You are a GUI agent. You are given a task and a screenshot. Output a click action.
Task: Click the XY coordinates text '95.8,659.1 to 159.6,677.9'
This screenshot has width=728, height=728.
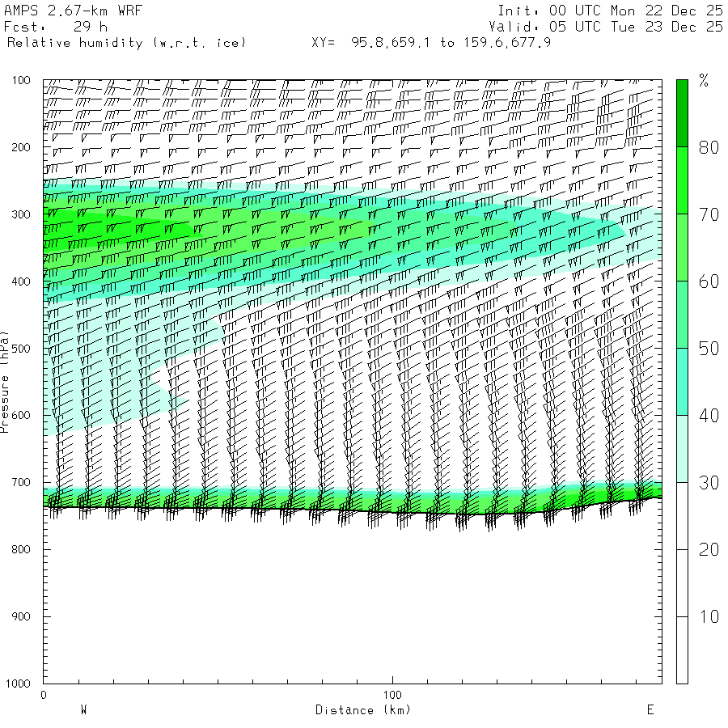(451, 43)
